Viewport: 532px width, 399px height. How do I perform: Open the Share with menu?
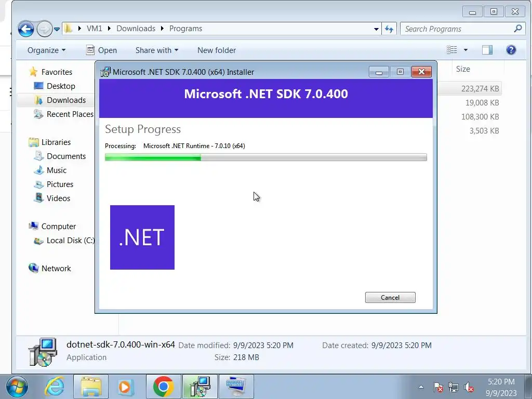pyautogui.click(x=157, y=50)
